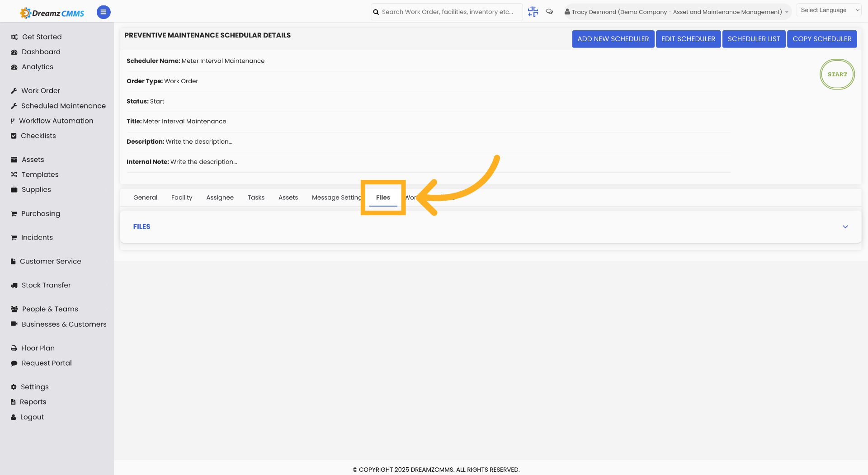The image size is (868, 475).
Task: Click the search magnifier icon
Action: [376, 12]
